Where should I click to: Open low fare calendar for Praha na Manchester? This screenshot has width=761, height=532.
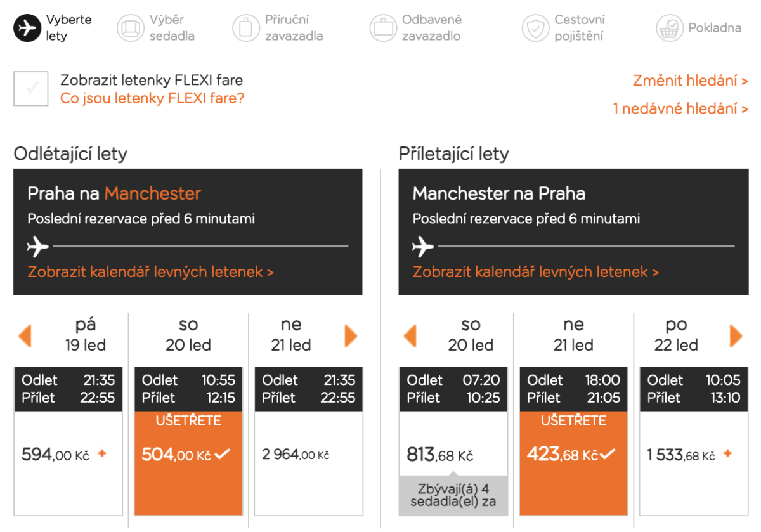pos(151,272)
